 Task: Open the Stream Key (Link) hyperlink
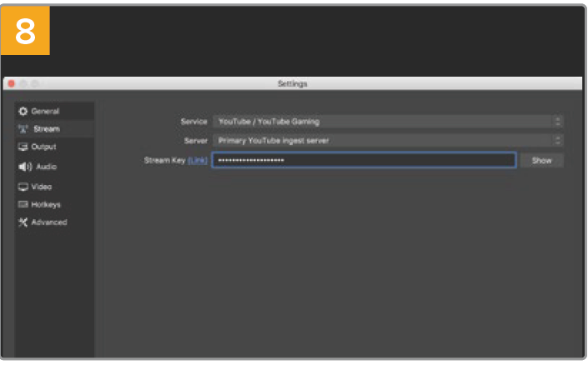click(198, 160)
